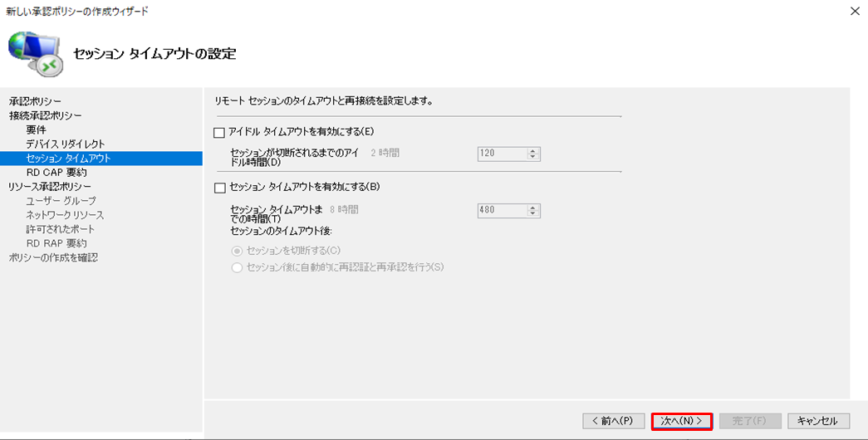
Task: Decrease idle time with the 120 spinner down arrow
Action: coord(533,157)
